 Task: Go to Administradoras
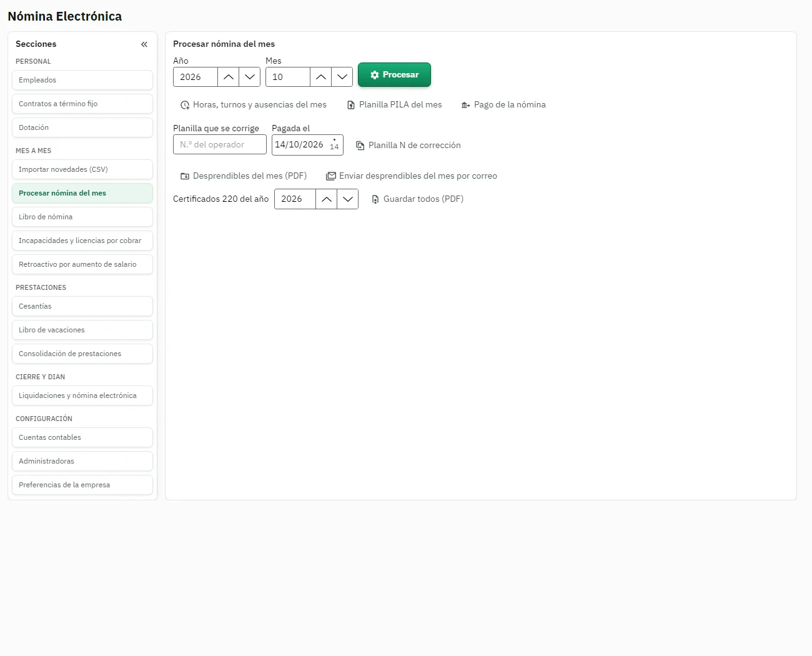pos(82,461)
